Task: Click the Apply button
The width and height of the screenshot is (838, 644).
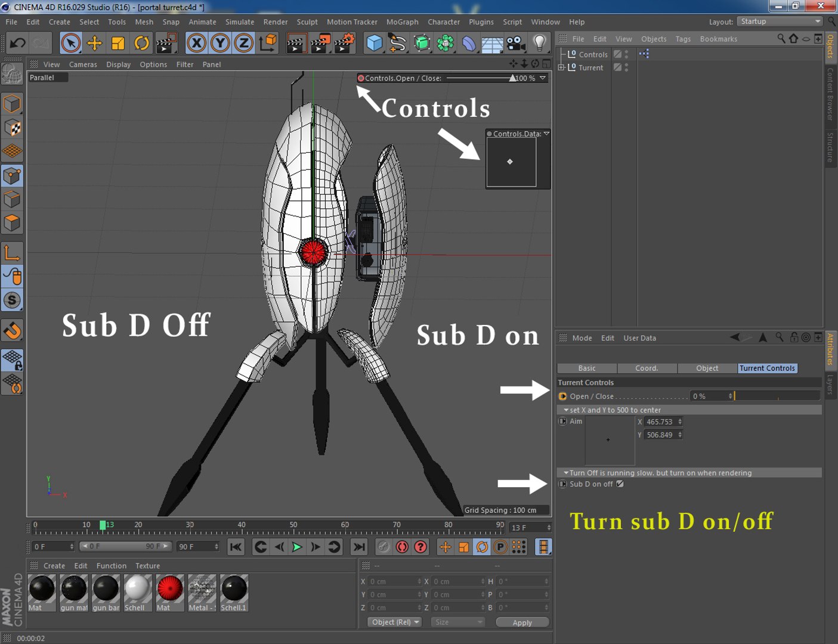Action: (522, 623)
